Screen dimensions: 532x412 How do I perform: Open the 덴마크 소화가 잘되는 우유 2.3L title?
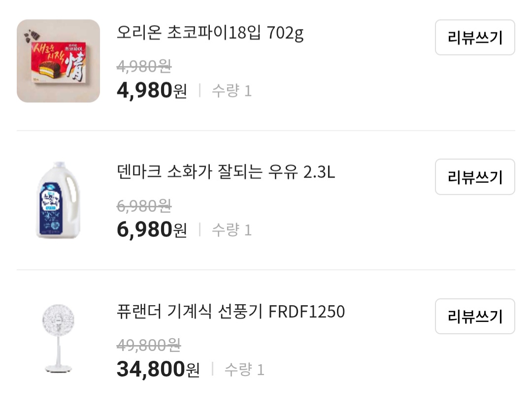pos(226,172)
